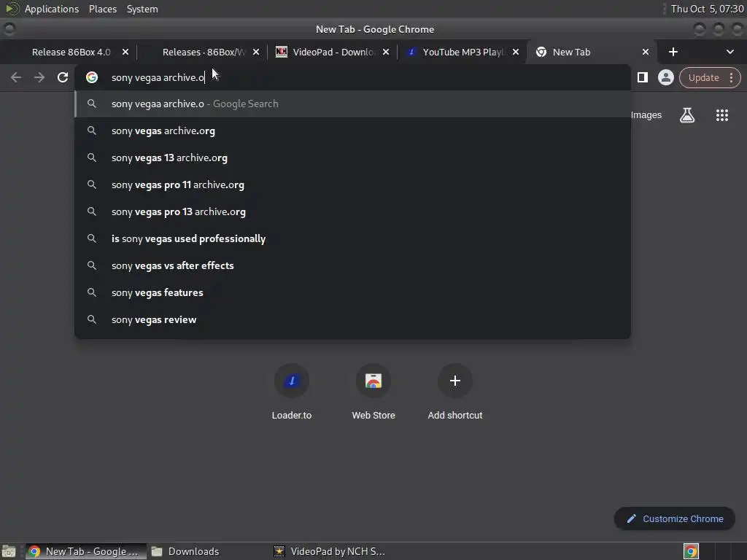The height and width of the screenshot is (560, 747).
Task: Switch to the VideoPad - Download tab
Action: tap(332, 52)
